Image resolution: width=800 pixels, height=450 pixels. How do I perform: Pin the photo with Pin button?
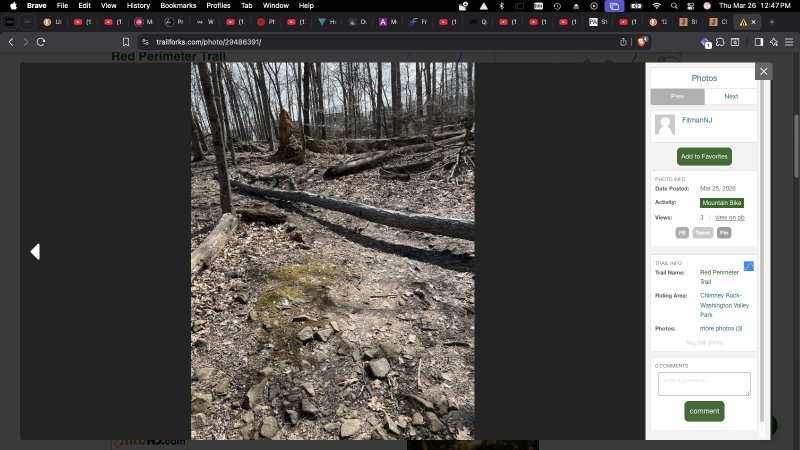pyautogui.click(x=724, y=233)
